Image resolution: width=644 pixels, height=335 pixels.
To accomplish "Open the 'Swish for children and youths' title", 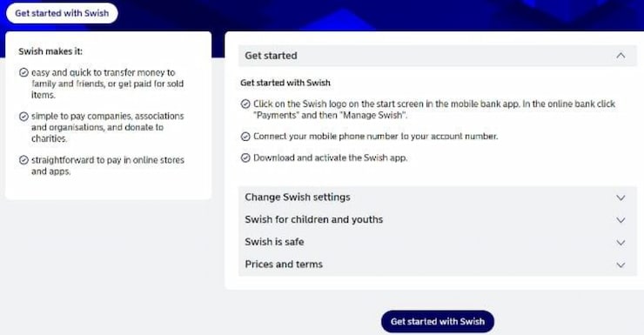I will pyautogui.click(x=314, y=219).
